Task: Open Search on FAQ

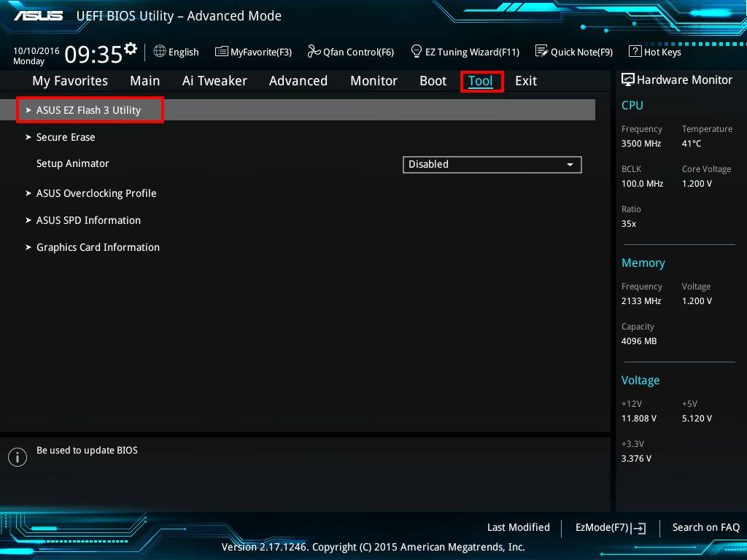Action: (x=705, y=527)
